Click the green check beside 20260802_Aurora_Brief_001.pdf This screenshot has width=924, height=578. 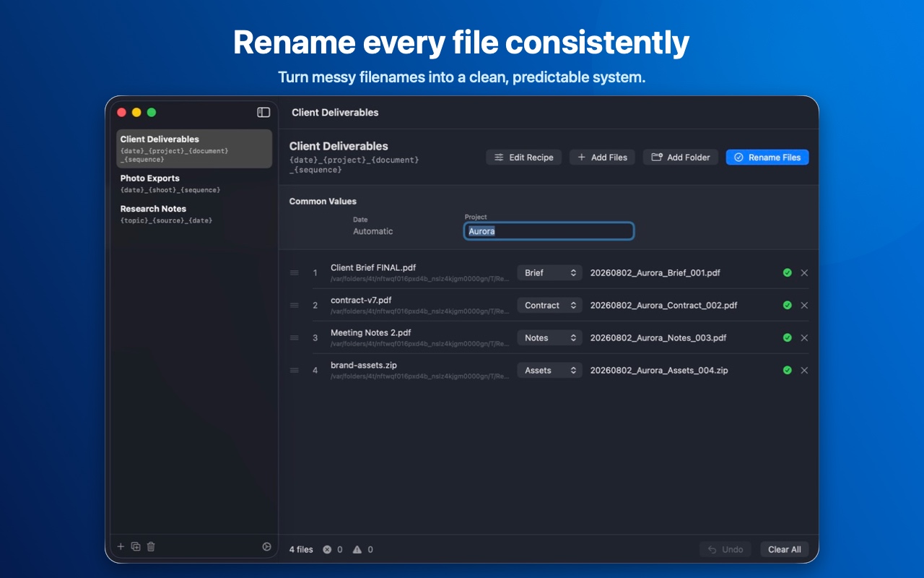tap(787, 272)
